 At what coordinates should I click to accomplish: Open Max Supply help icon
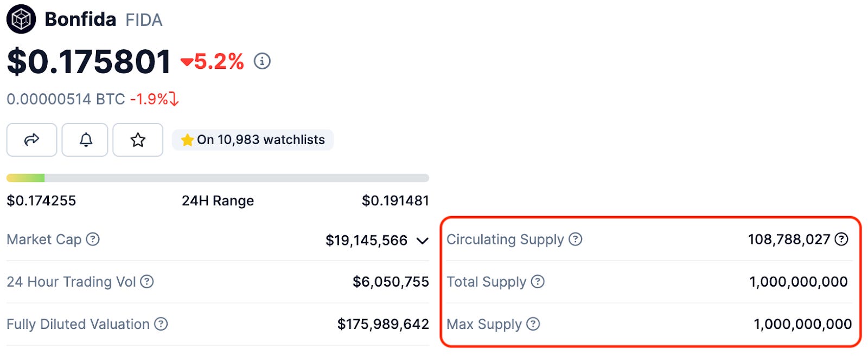click(x=533, y=323)
